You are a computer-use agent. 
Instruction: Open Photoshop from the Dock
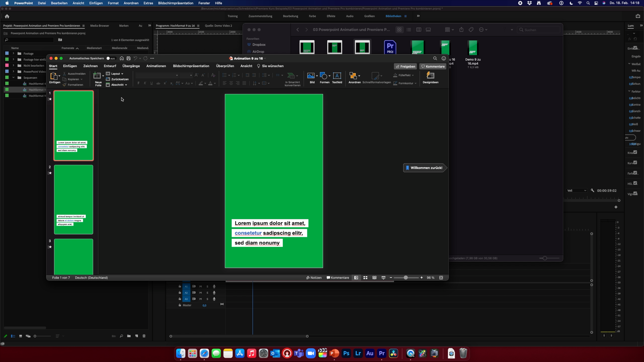coord(346,353)
